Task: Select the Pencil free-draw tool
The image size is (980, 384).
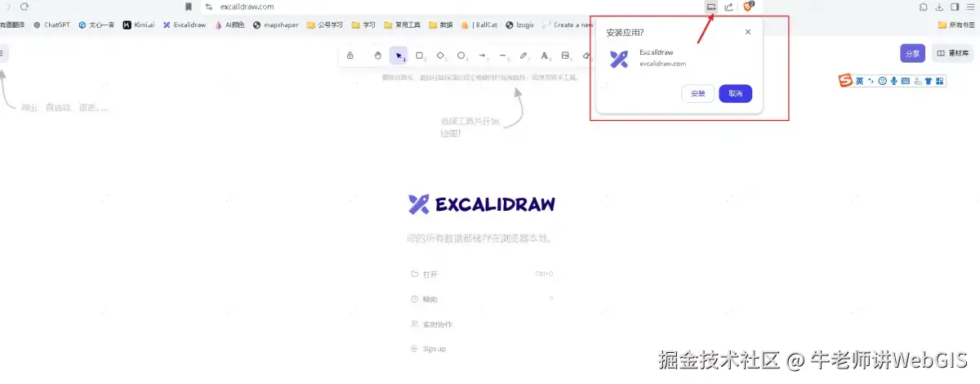Action: [524, 56]
